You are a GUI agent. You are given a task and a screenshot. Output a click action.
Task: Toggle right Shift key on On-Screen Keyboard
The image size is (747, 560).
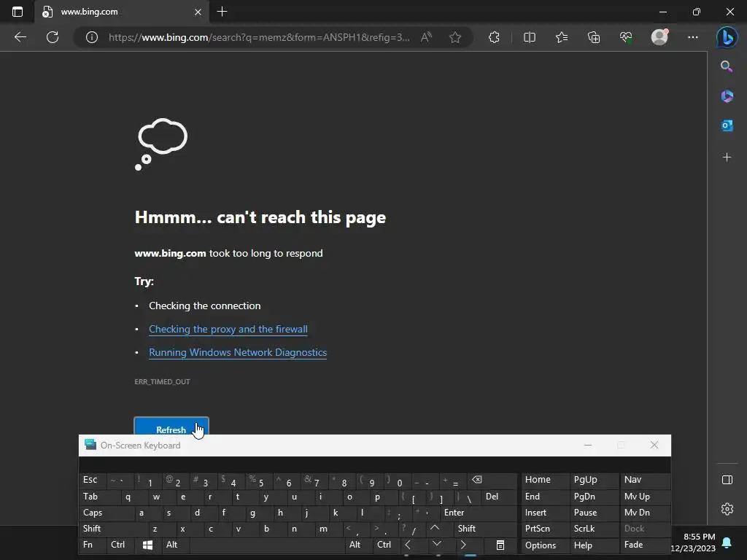pos(485,529)
